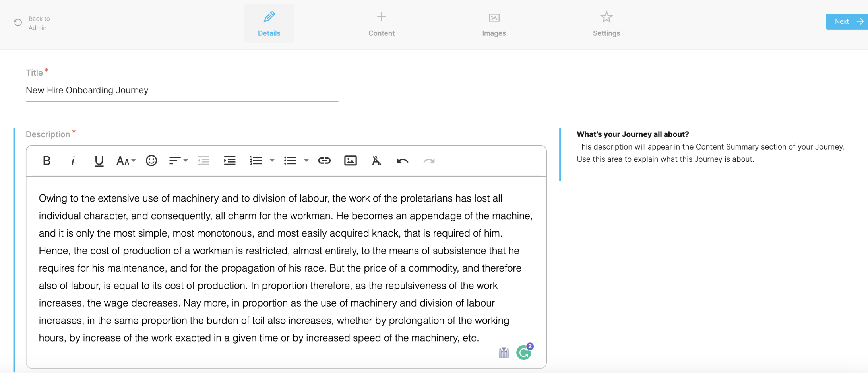This screenshot has width=868, height=373.
Task: Redo the last undone edit
Action: point(429,161)
